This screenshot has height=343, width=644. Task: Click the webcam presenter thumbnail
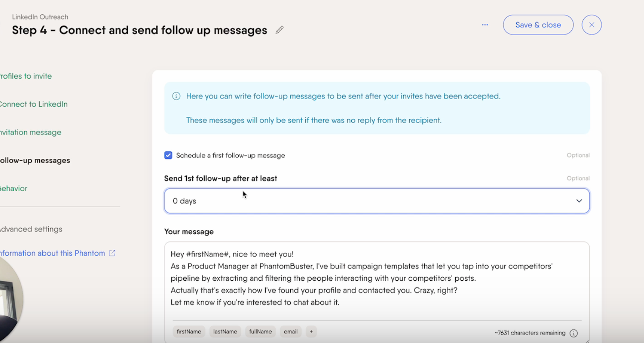[10, 300]
